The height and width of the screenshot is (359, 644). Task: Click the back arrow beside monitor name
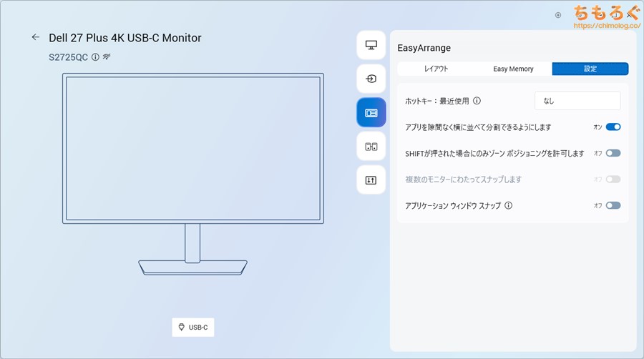36,37
